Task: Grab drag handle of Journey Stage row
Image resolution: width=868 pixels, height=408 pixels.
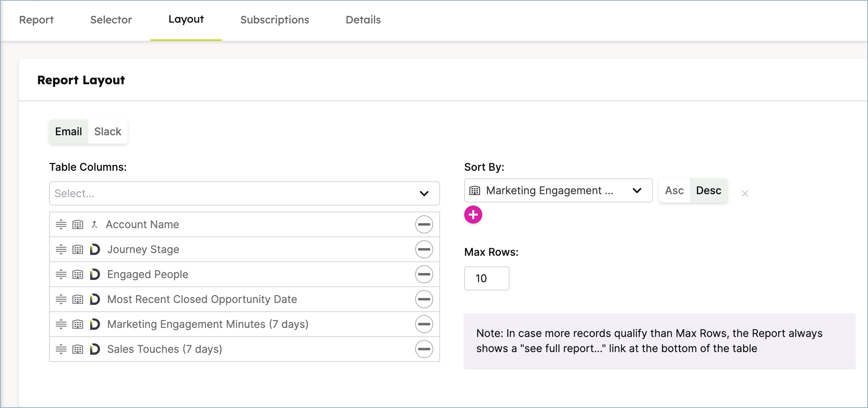Action: point(61,249)
